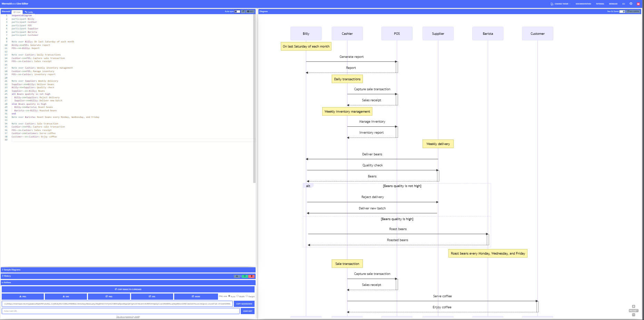Click the green save state history icon
Screen dimensions: 644x320
click(245, 276)
